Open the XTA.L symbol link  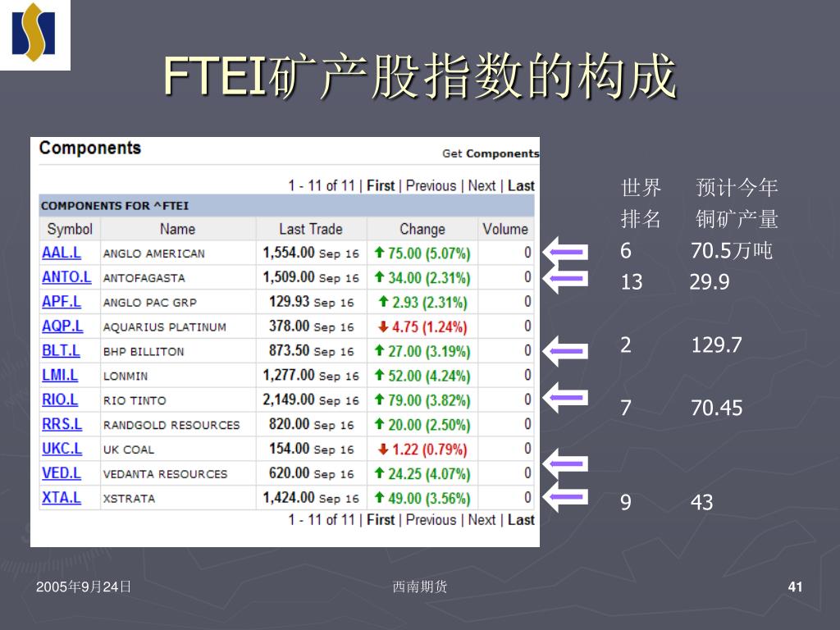click(62, 498)
